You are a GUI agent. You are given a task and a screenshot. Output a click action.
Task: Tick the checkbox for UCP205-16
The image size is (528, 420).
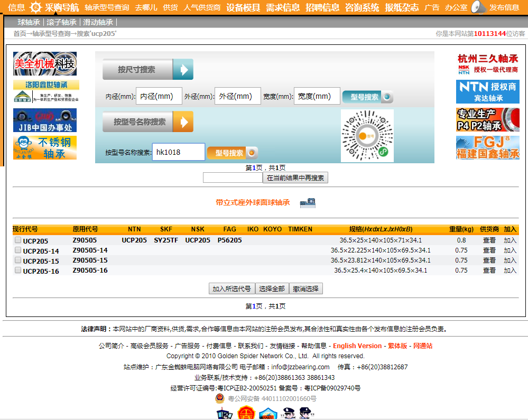tap(18, 270)
